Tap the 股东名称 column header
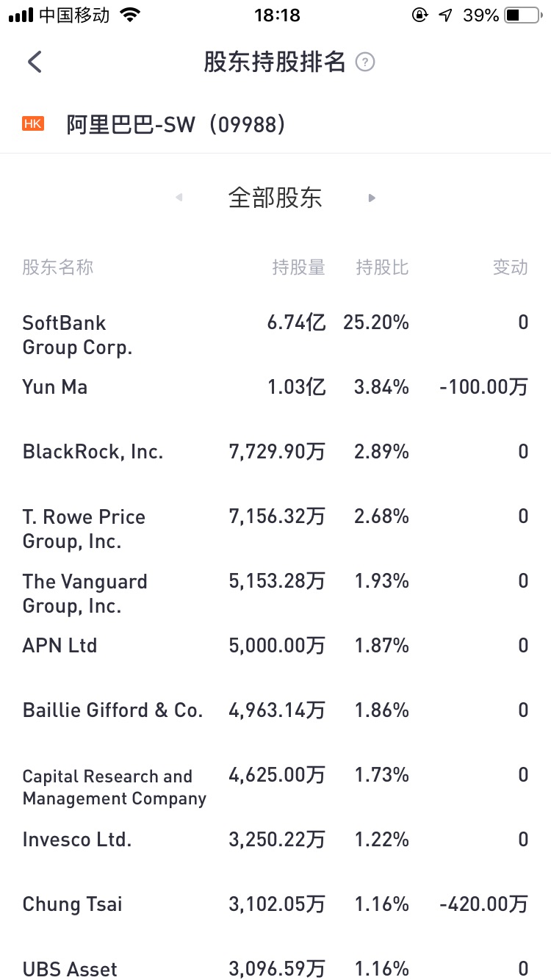The image size is (551, 980). tap(58, 267)
